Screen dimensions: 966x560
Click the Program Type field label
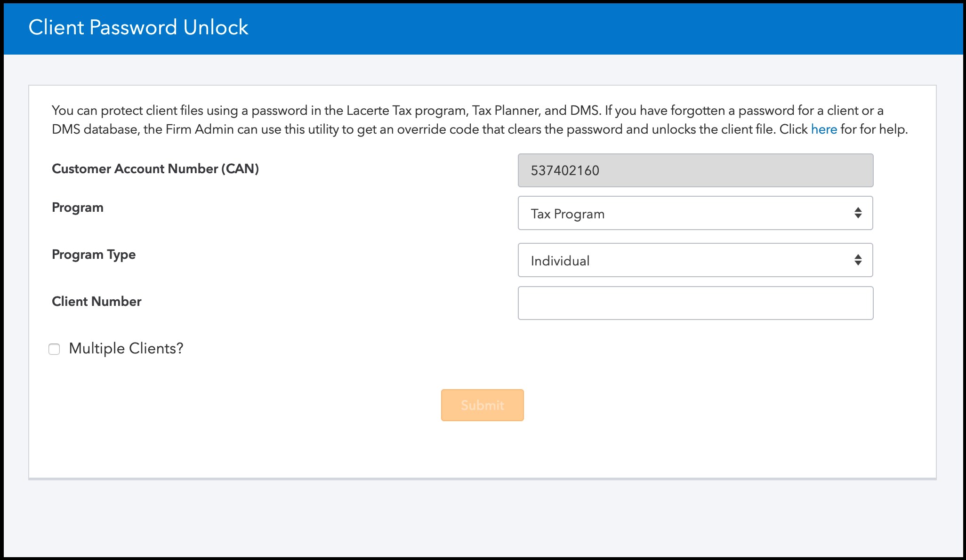pyautogui.click(x=94, y=255)
